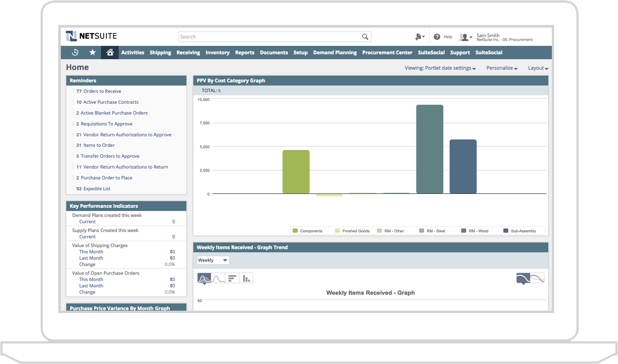Select Weekly dropdown in trend graph
This screenshot has height=364, width=618.
pos(212,260)
